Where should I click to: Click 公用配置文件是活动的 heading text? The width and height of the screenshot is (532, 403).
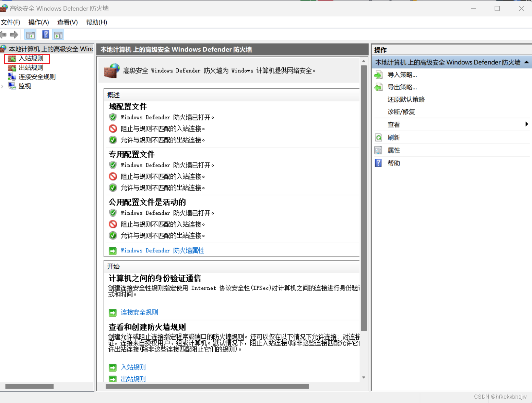[147, 202]
